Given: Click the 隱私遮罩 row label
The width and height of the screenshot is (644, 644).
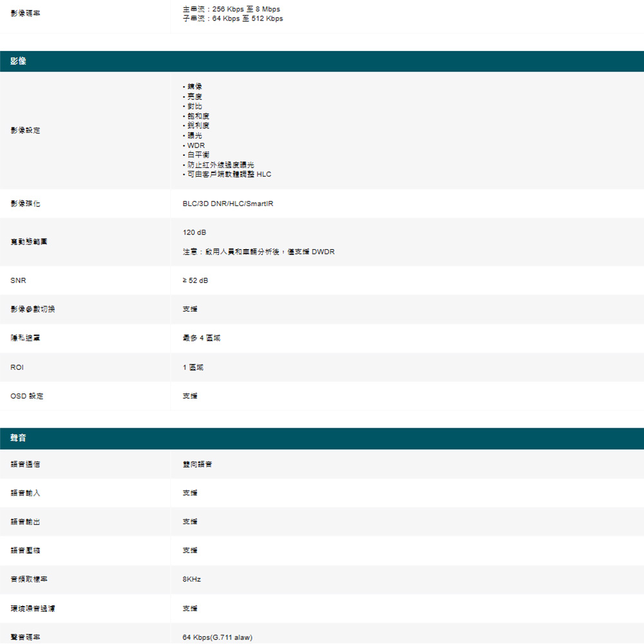Looking at the screenshot, I should tap(26, 338).
